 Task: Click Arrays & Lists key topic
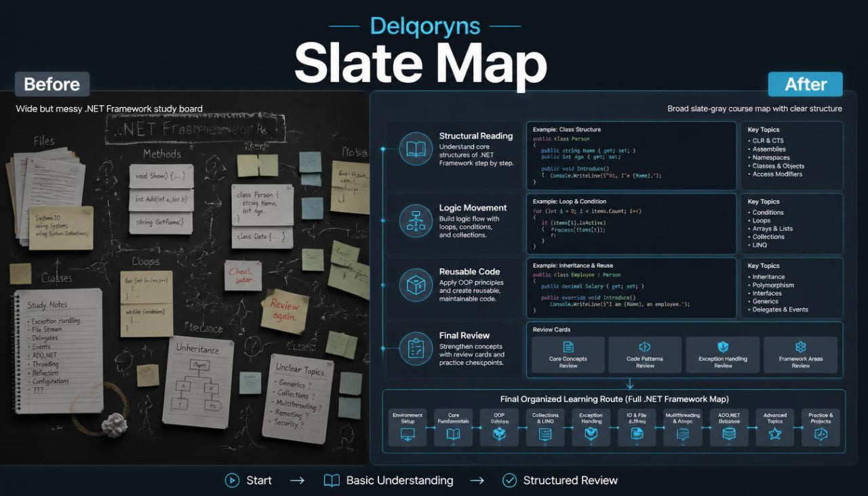(772, 229)
